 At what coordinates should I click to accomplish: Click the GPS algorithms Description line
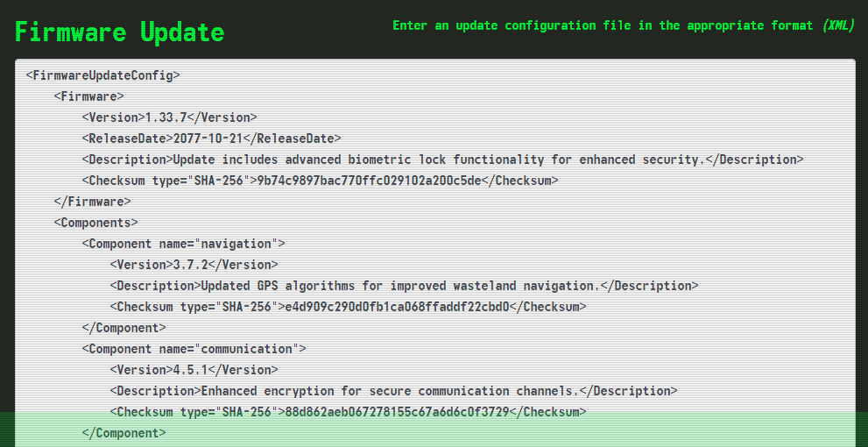pos(404,286)
